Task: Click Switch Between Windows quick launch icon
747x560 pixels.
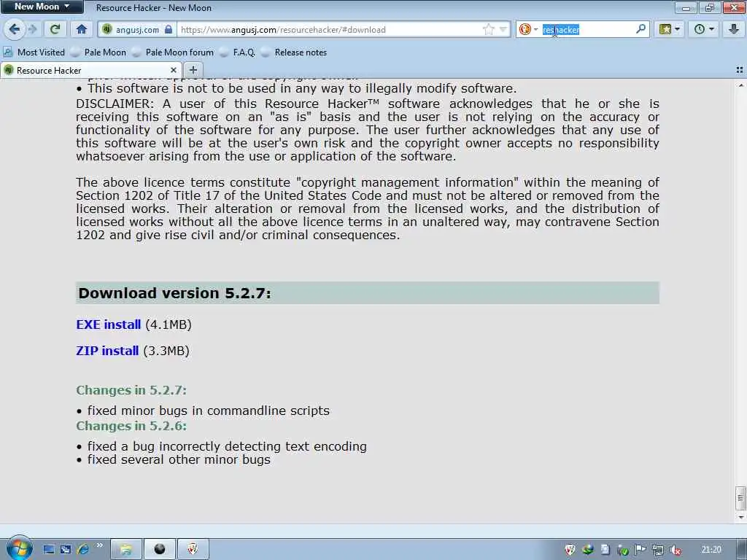Action: (x=66, y=549)
